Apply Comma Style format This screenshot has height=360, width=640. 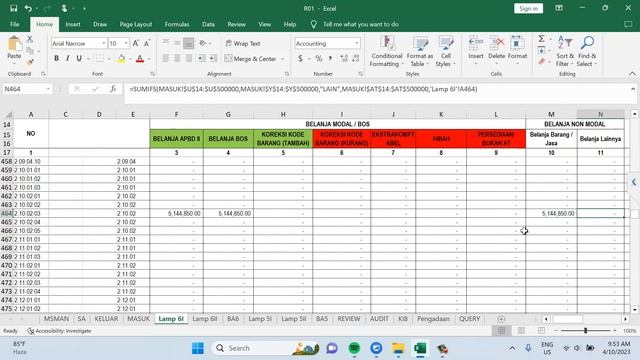point(330,59)
